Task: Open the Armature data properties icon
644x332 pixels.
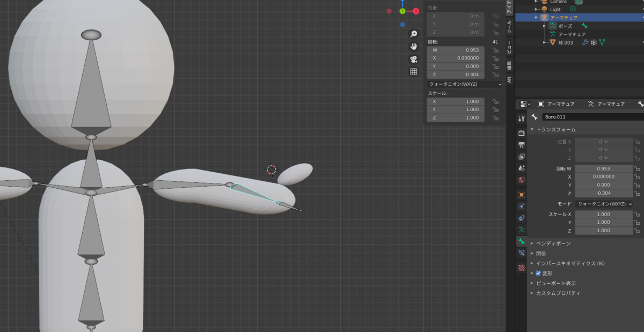Action: pyautogui.click(x=521, y=230)
